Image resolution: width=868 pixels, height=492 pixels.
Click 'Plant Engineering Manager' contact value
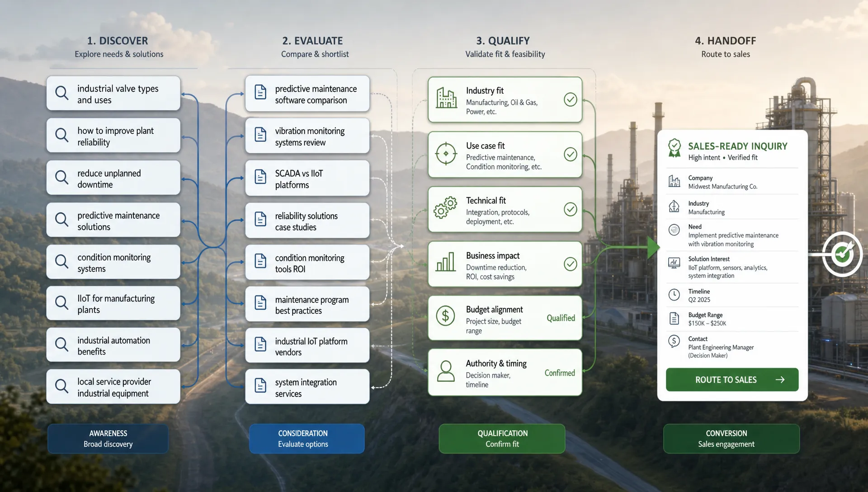tap(721, 347)
